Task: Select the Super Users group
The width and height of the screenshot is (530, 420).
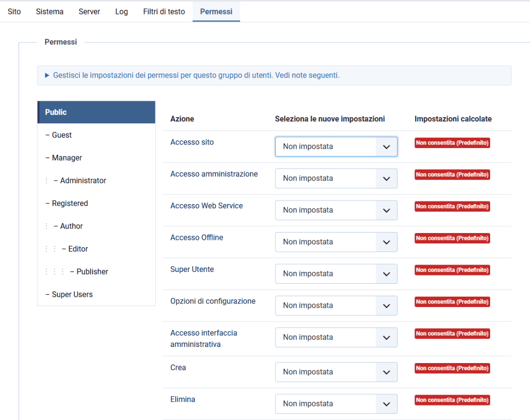Action: coord(72,295)
